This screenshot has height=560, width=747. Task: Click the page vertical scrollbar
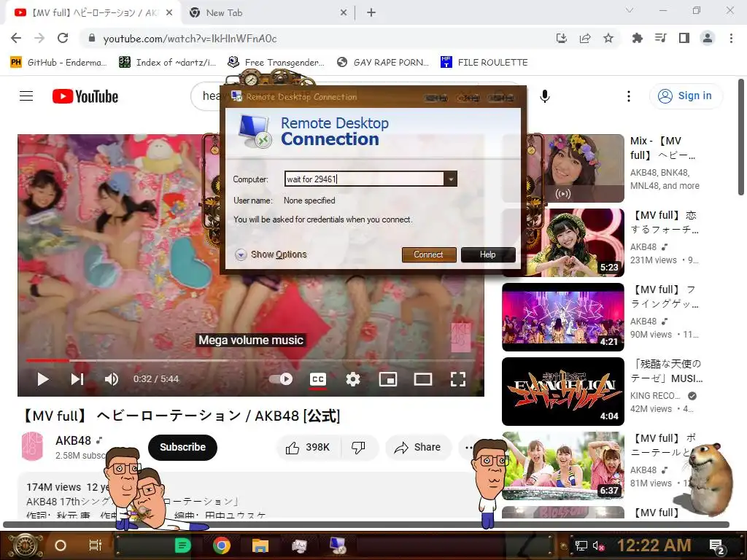click(x=741, y=137)
